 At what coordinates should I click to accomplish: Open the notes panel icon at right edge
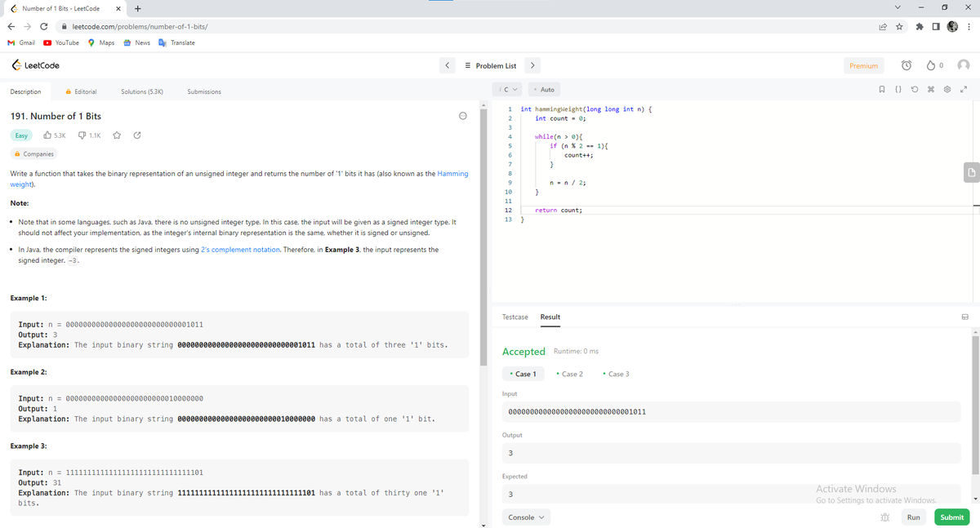[971, 171]
